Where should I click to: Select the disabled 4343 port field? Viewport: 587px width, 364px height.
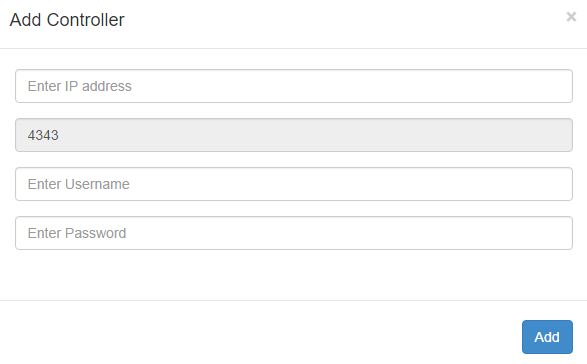click(294, 135)
